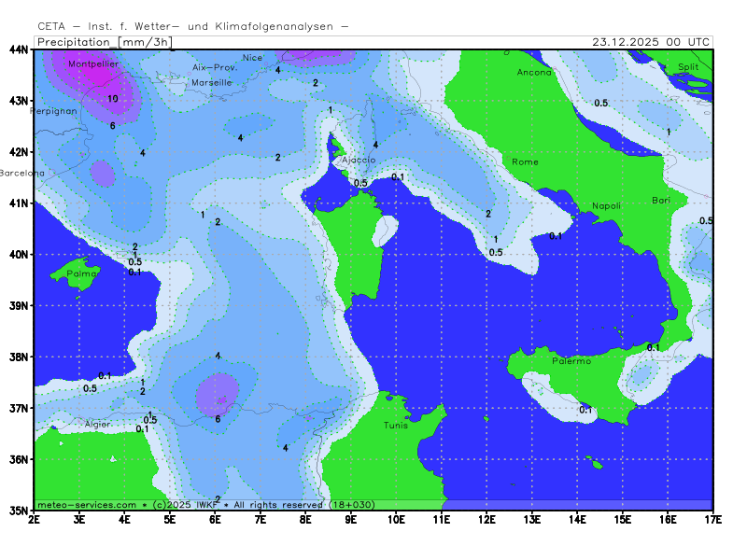Select the Marseille city label
Image resolution: width=747 pixels, height=560 pixels.
pos(211,82)
